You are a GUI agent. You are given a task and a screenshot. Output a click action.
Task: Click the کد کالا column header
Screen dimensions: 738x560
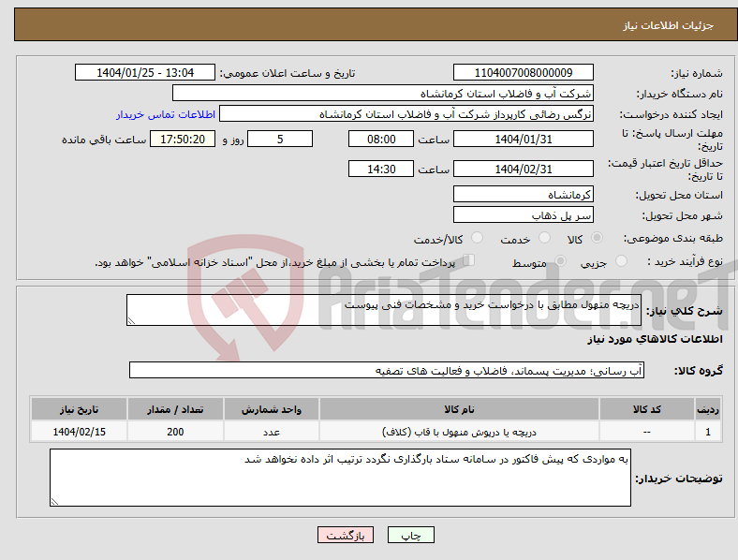(x=647, y=409)
